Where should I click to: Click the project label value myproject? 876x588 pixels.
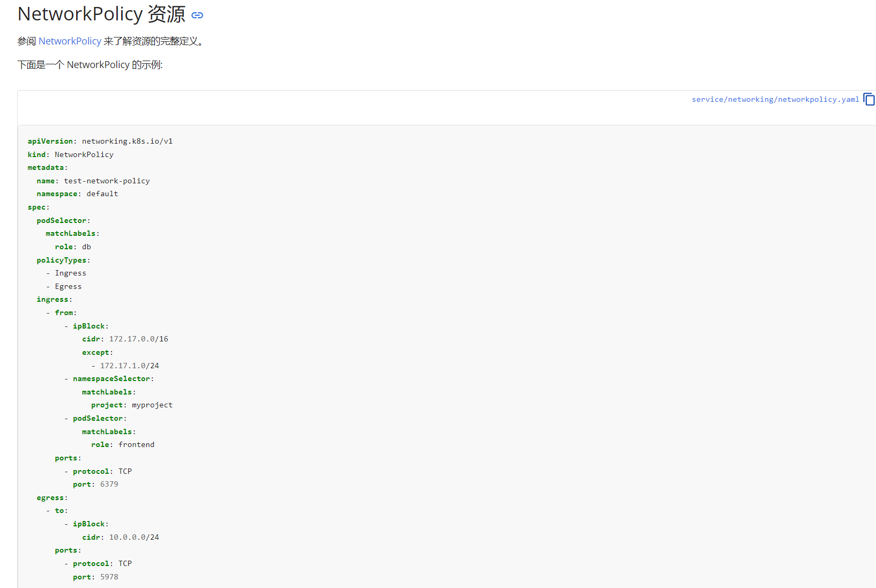[152, 405]
